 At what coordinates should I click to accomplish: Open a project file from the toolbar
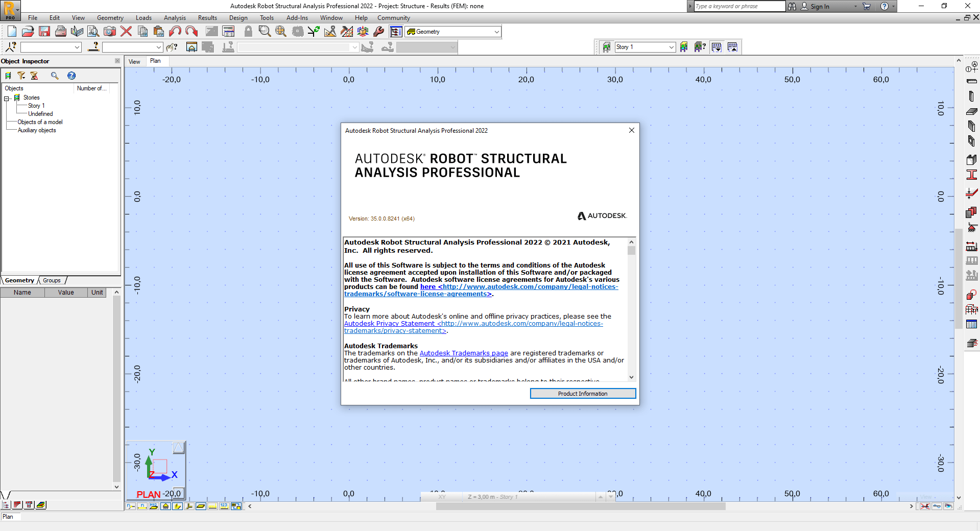click(28, 32)
